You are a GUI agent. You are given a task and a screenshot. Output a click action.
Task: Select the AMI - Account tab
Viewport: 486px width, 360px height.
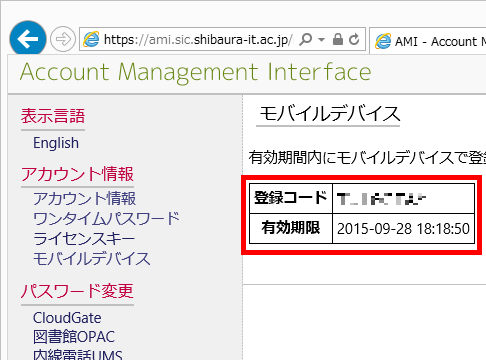(x=428, y=41)
